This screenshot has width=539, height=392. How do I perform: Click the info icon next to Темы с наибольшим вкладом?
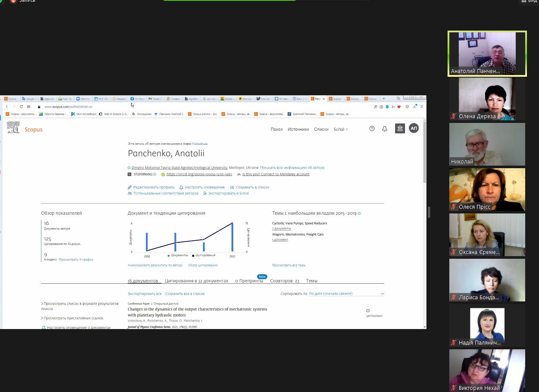click(x=359, y=213)
